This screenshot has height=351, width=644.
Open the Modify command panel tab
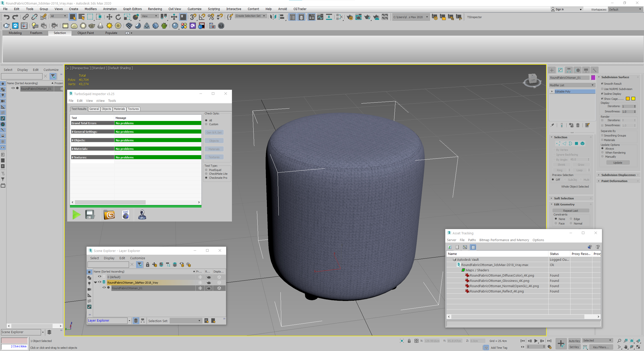(x=560, y=70)
